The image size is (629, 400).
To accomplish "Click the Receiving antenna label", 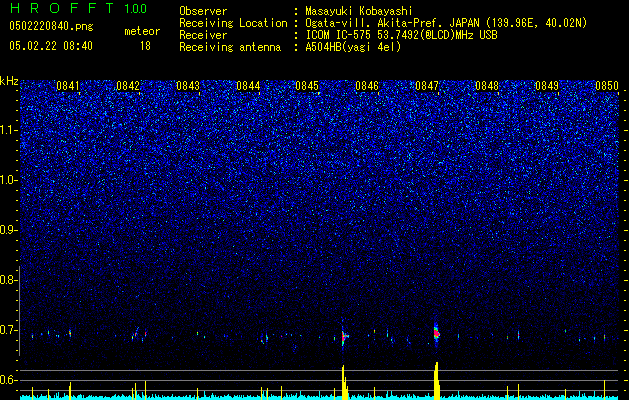I will [230, 47].
